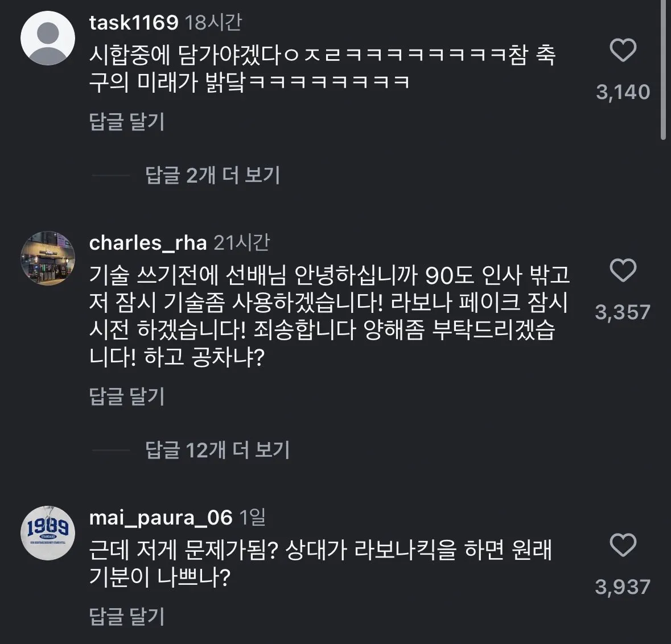Click 답글 달기 under charles_rha's comment

(x=126, y=397)
